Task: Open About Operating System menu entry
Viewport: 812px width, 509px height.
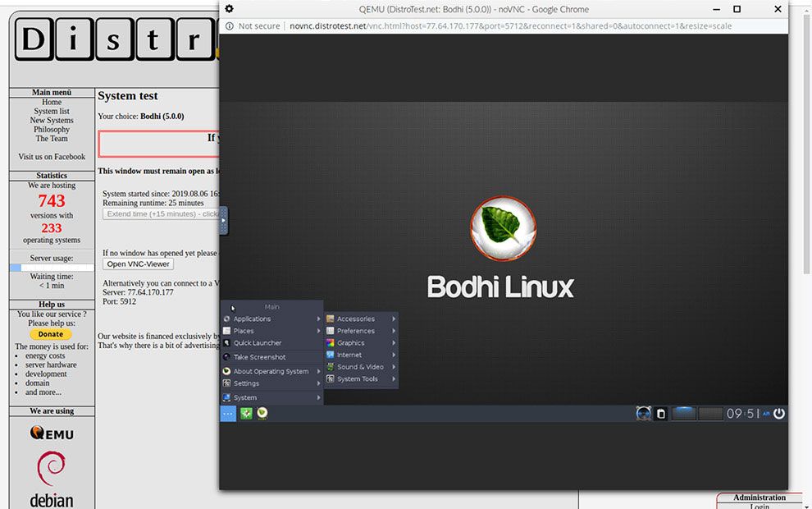Action: (x=271, y=371)
